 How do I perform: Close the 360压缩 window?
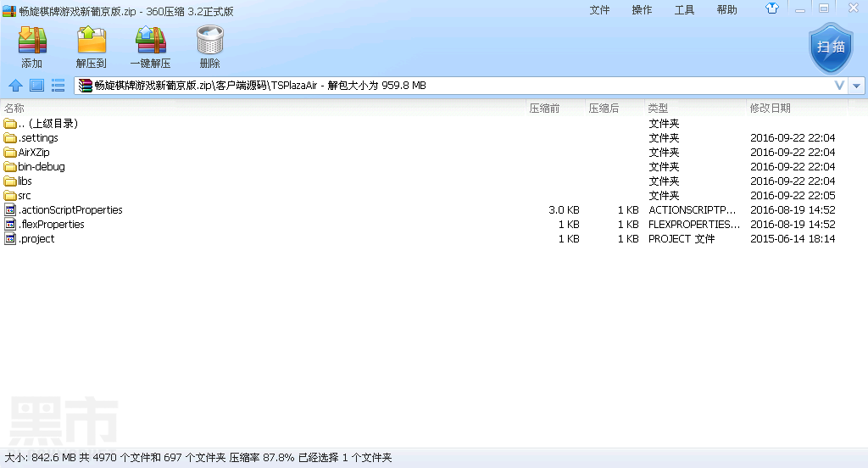coord(853,8)
